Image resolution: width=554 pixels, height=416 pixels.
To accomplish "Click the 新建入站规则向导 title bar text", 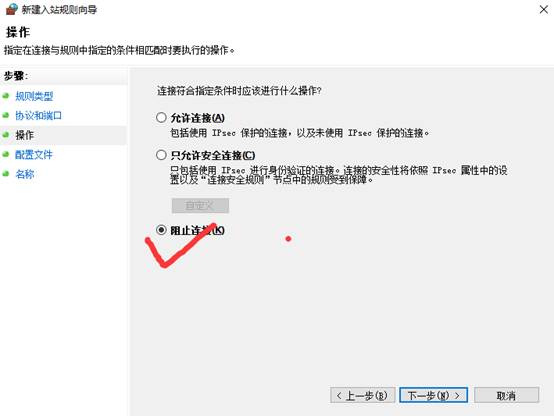I will click(59, 10).
